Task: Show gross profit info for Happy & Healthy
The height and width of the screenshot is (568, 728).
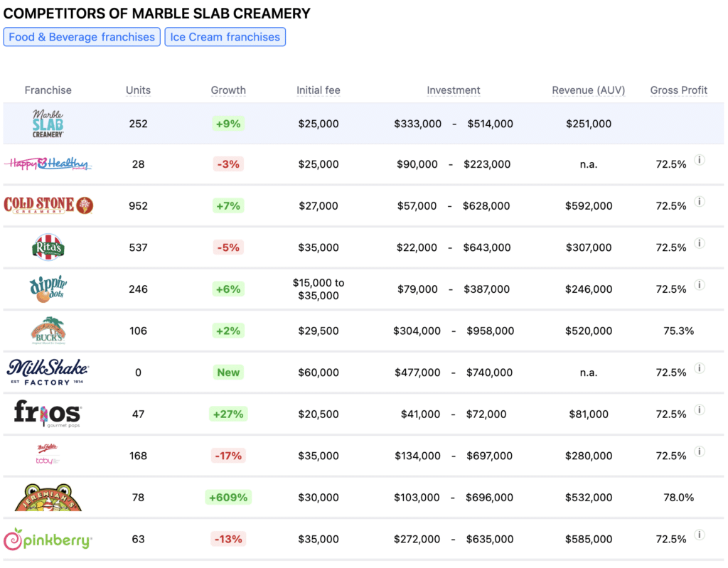Action: pyautogui.click(x=700, y=160)
